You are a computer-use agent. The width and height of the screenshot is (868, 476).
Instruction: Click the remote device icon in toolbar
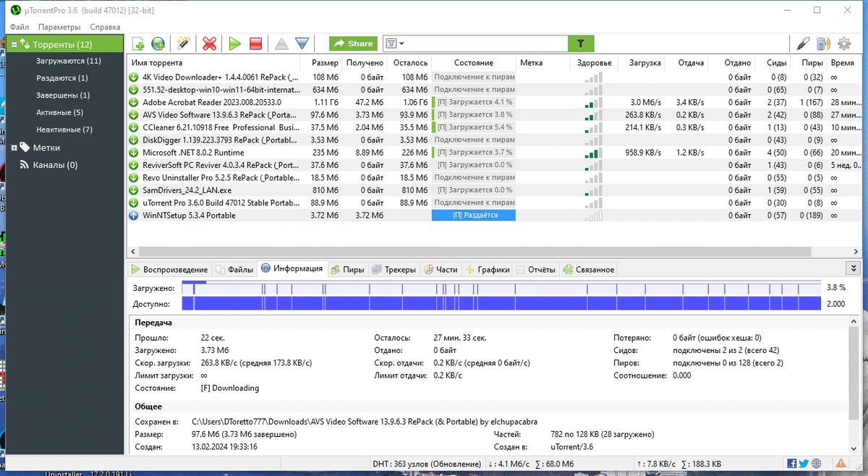tap(823, 44)
